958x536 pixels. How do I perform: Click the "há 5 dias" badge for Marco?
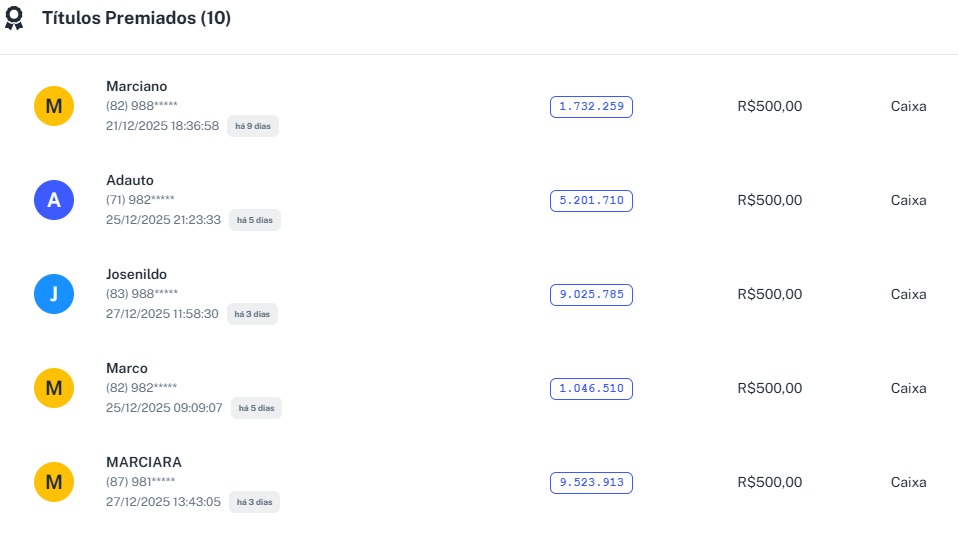coord(256,408)
